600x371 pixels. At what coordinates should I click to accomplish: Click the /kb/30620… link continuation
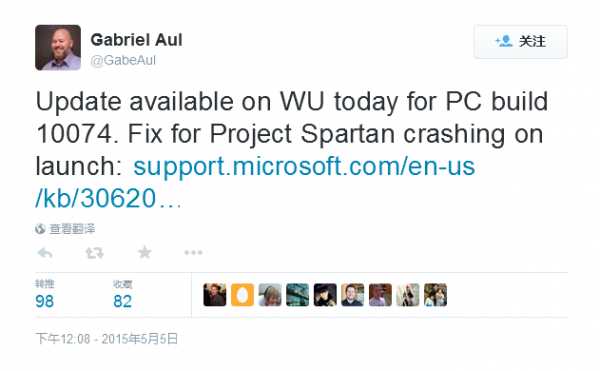tap(109, 199)
